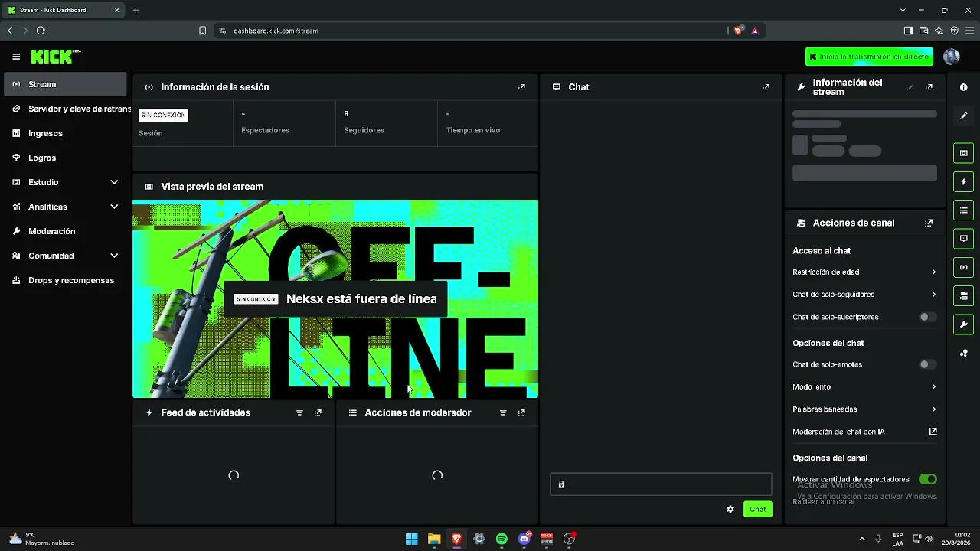This screenshot has height=551, width=980.
Task: Show hidden system tray icons
Action: [x=861, y=539]
